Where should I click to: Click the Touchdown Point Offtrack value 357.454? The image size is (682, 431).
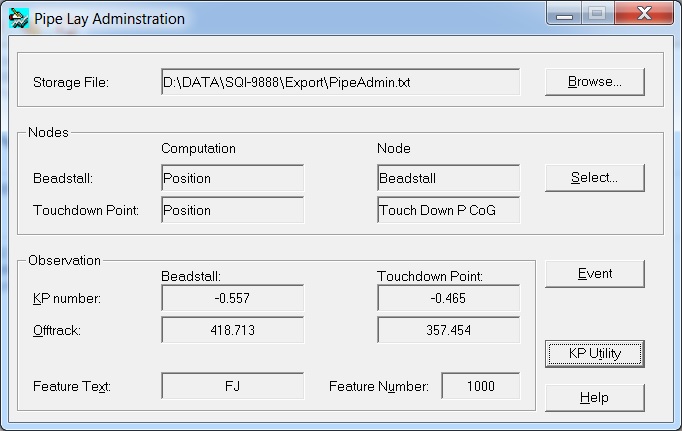pos(448,330)
